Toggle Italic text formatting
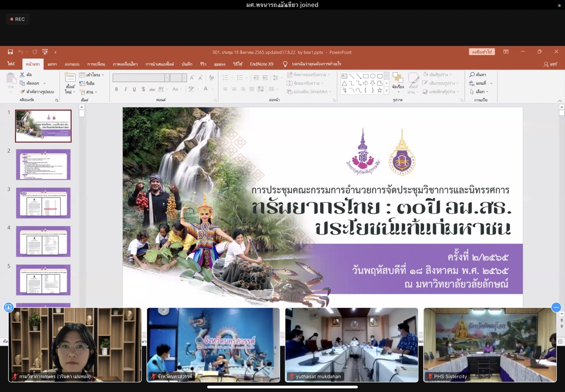The image size is (565, 392). [x=125, y=89]
